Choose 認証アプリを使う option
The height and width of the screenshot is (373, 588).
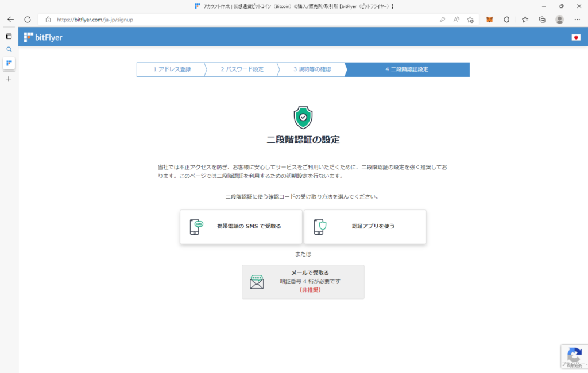point(365,227)
